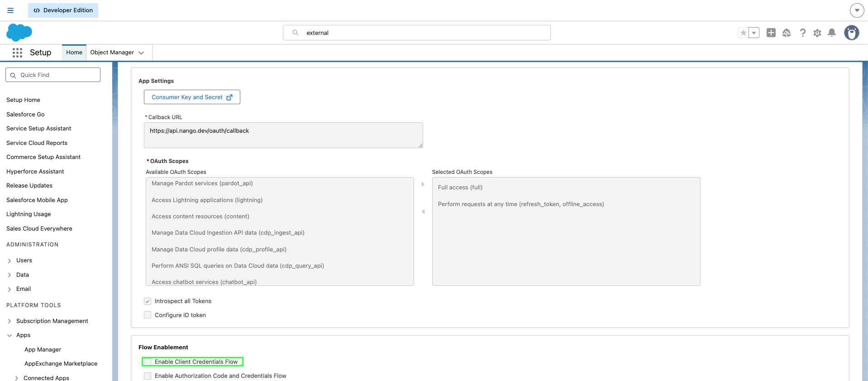Viewport: 868px width, 381px height.
Task: Open AppExchange Marketplace
Action: [x=61, y=364]
